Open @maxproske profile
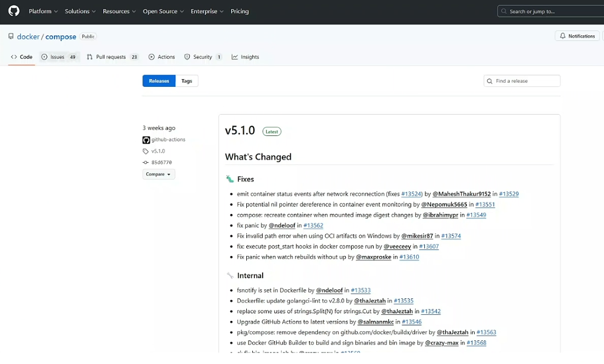The height and width of the screenshot is (364, 604). click(x=373, y=256)
